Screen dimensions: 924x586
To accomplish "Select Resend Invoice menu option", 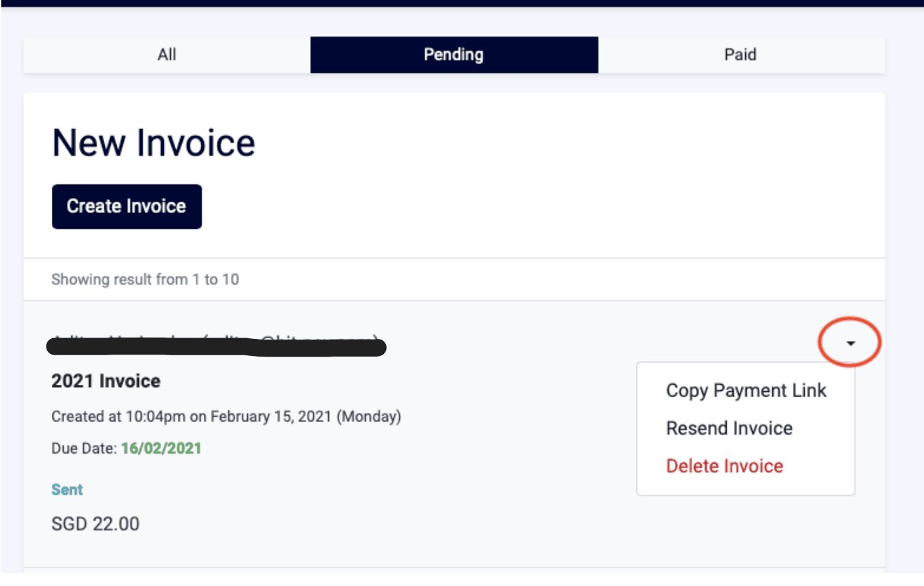I will coord(729,428).
